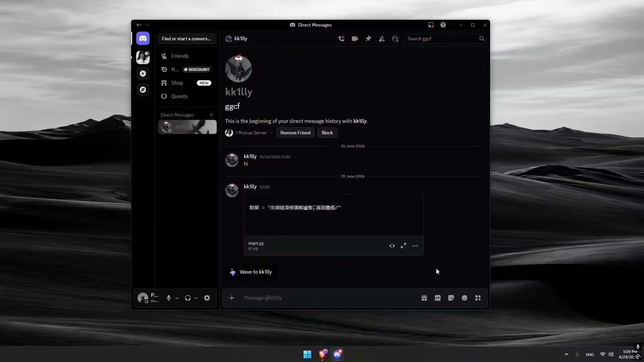This screenshot has height=362, width=644.
Task: Start a video call with kk1lly
Action: 355,39
